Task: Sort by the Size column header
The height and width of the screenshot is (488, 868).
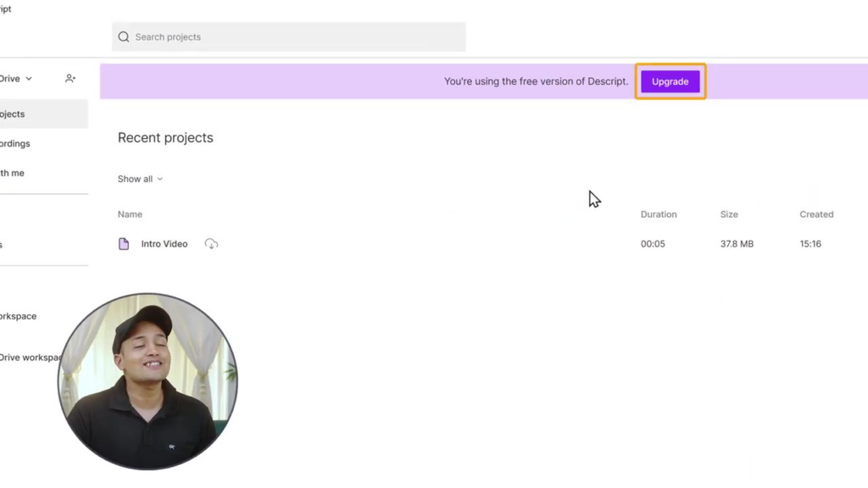Action: [729, 214]
